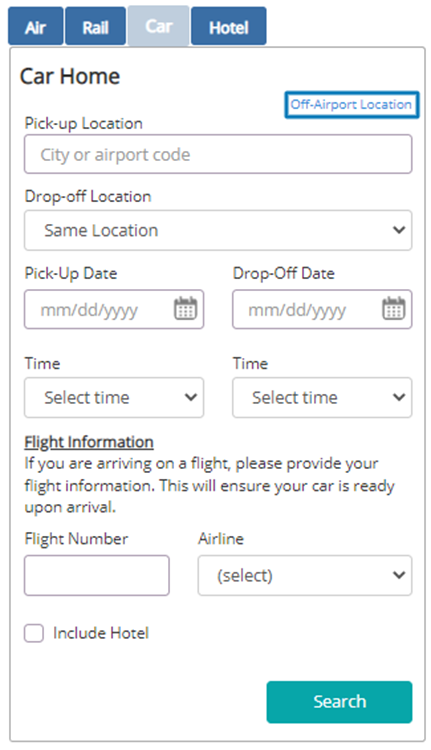Expand the Drop-off Location dropdown
Screen dimensions: 431x750
click(218, 230)
